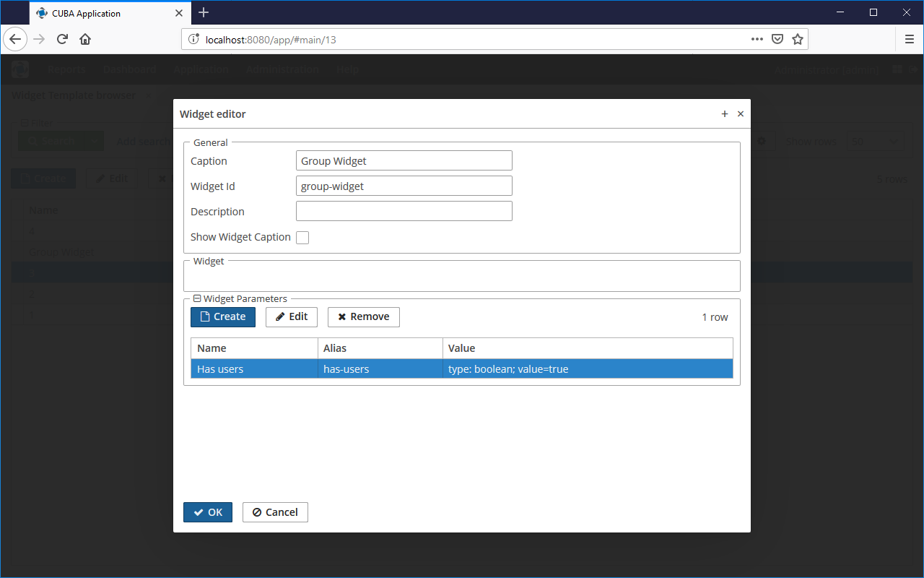This screenshot has width=924, height=578.
Task: Close the CUBA Application tab
Action: click(x=179, y=13)
